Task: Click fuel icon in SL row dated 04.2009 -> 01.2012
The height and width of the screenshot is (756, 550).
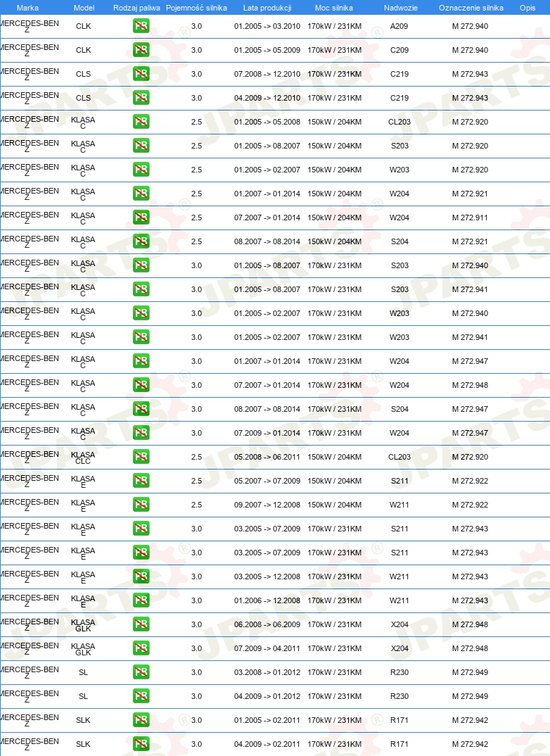Action: coord(141,696)
